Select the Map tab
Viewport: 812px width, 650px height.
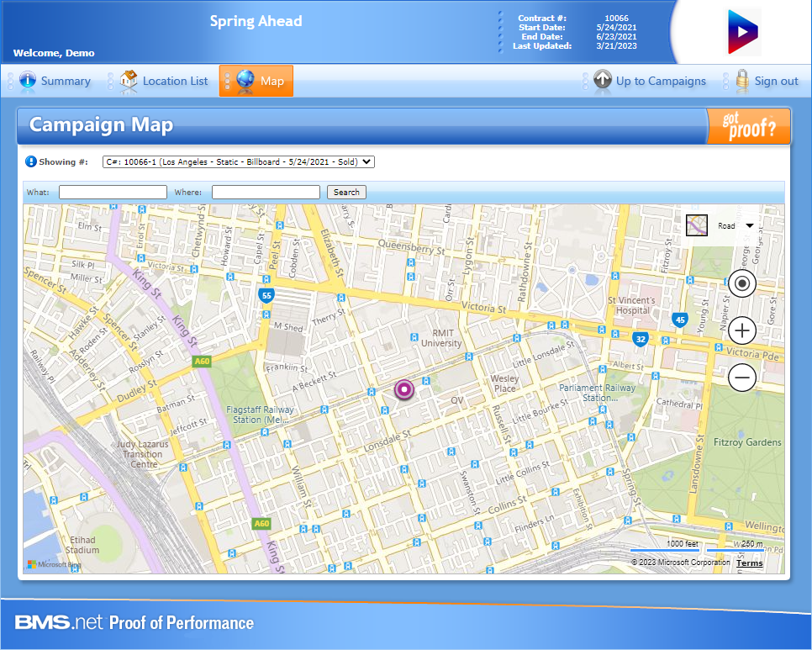tap(256, 82)
